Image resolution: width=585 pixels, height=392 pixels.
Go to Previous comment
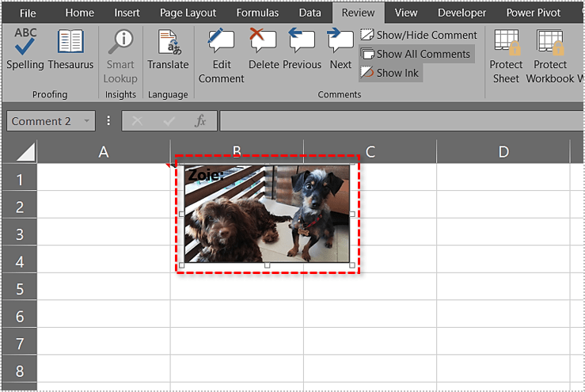(x=302, y=49)
